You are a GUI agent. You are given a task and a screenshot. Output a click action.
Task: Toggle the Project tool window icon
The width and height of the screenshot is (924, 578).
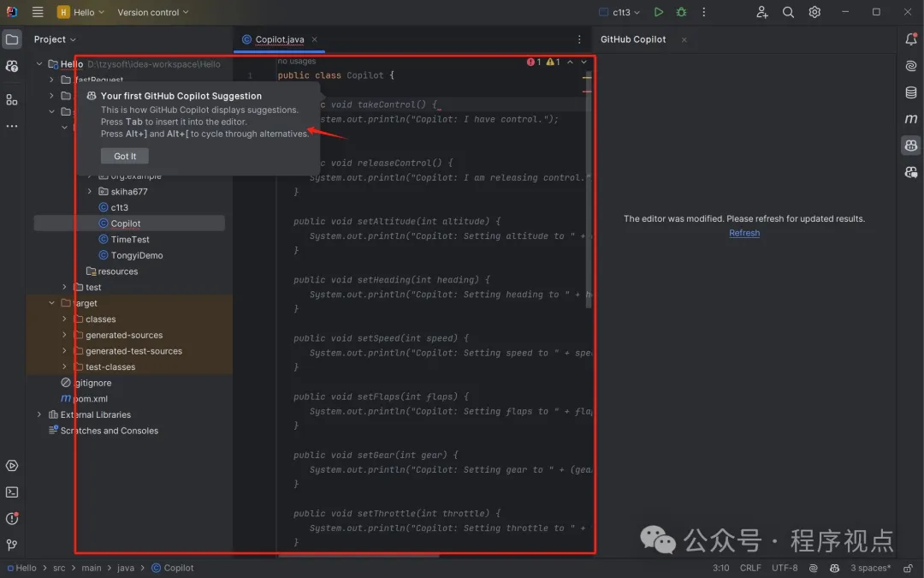pyautogui.click(x=12, y=39)
